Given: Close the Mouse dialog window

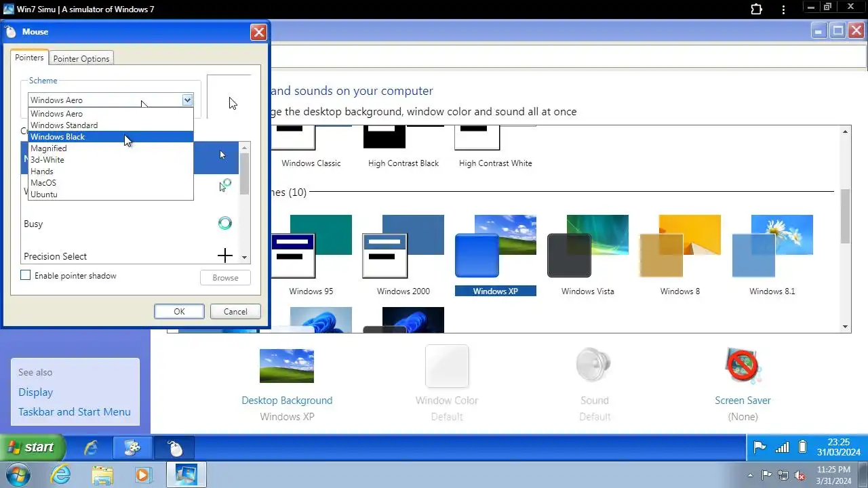Looking at the screenshot, I should coord(258,32).
